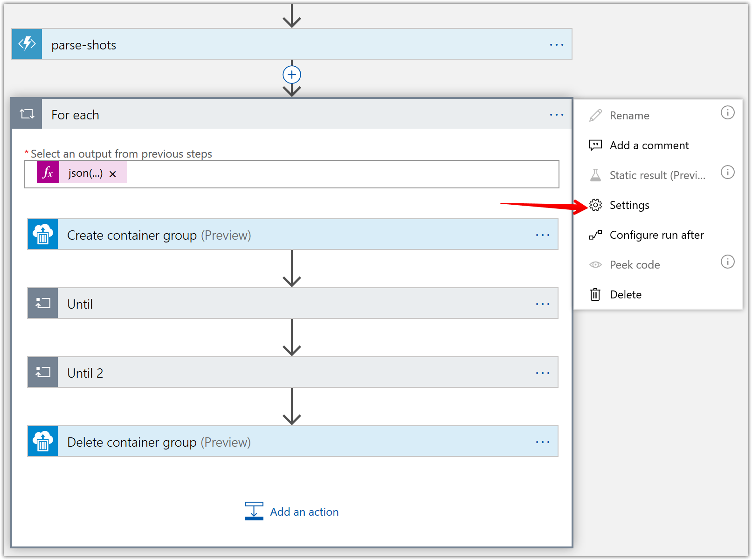Open the parse-shots ellipsis menu
752x560 pixels.
(x=556, y=44)
